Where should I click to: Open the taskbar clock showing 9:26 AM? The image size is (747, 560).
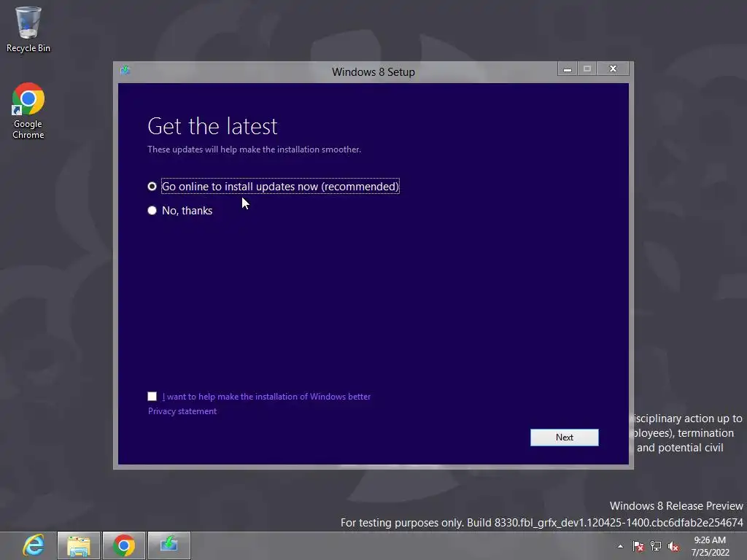(x=710, y=546)
